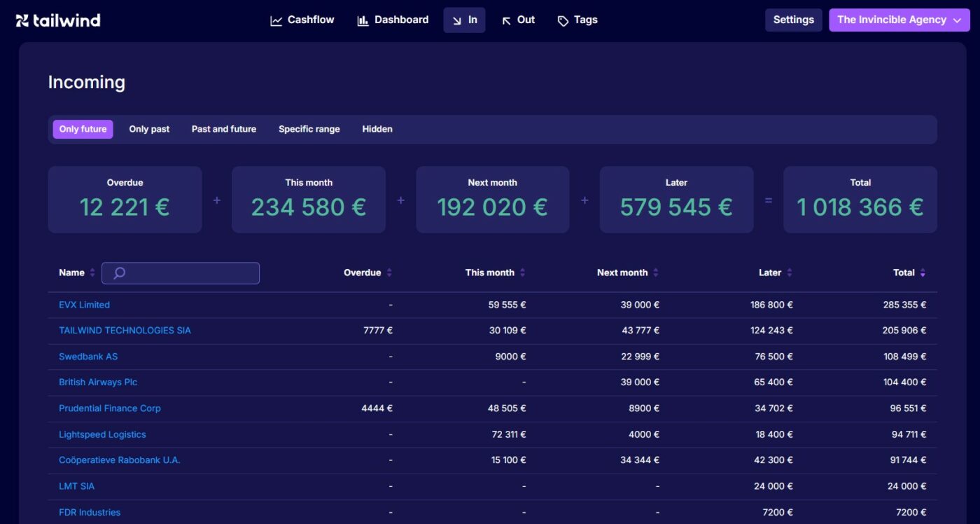Viewport: 980px width, 524px height.
Task: Open Settings
Action: [793, 20]
